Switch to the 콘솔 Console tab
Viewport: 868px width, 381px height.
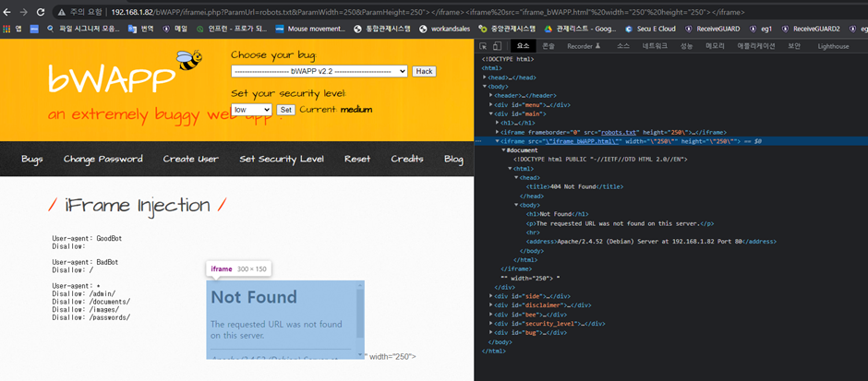548,46
